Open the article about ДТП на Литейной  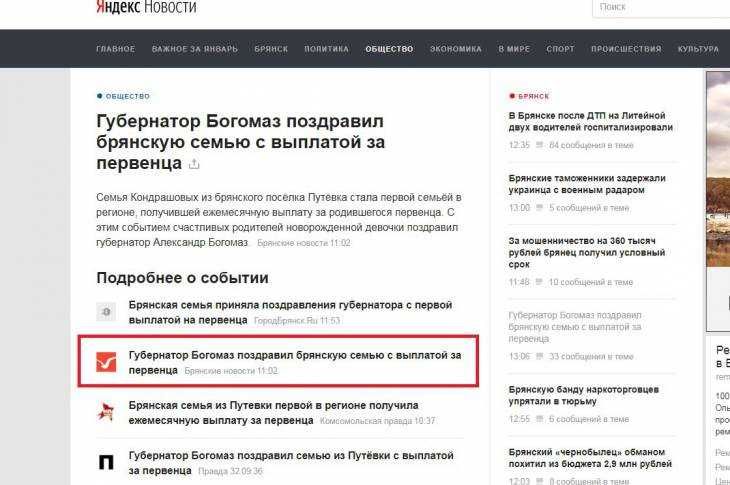(x=590, y=121)
